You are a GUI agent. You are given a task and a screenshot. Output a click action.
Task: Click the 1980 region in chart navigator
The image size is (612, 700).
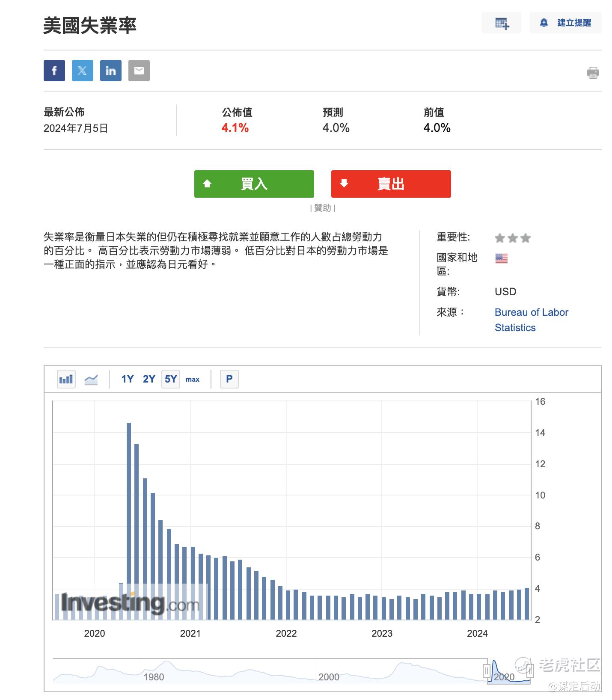tap(154, 677)
